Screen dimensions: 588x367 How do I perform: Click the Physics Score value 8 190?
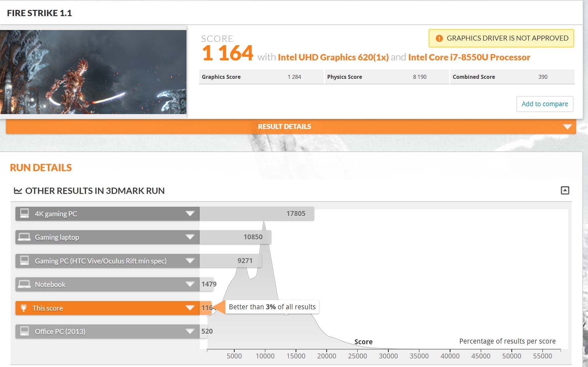pos(420,77)
